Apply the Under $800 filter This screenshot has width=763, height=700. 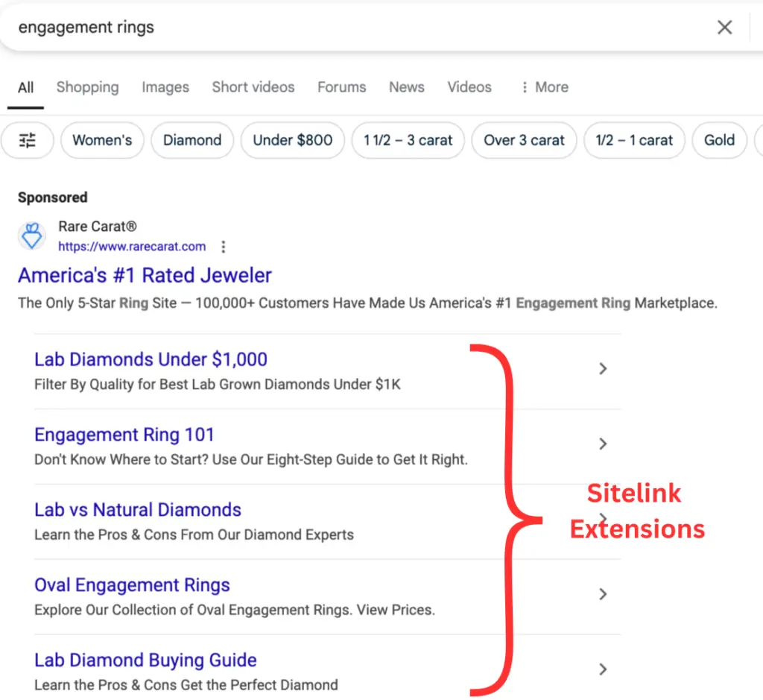[292, 140]
